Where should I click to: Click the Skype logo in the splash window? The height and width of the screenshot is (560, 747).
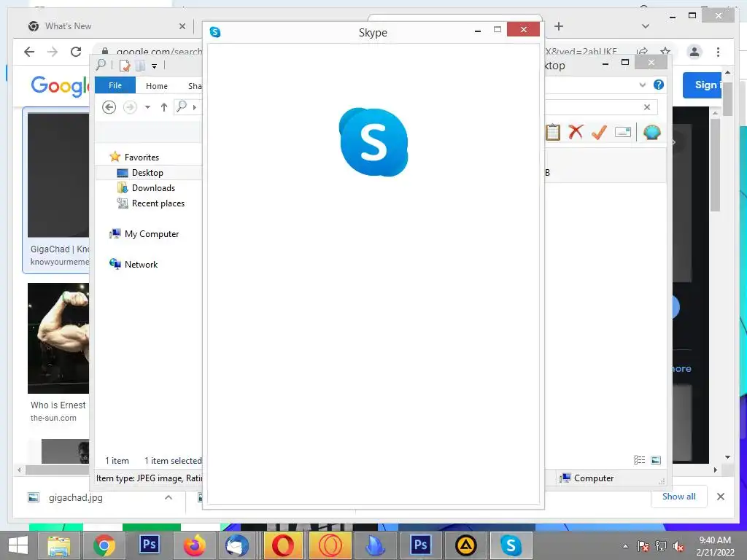click(x=373, y=142)
